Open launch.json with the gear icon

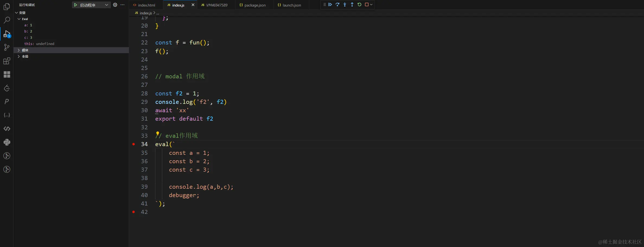point(115,5)
